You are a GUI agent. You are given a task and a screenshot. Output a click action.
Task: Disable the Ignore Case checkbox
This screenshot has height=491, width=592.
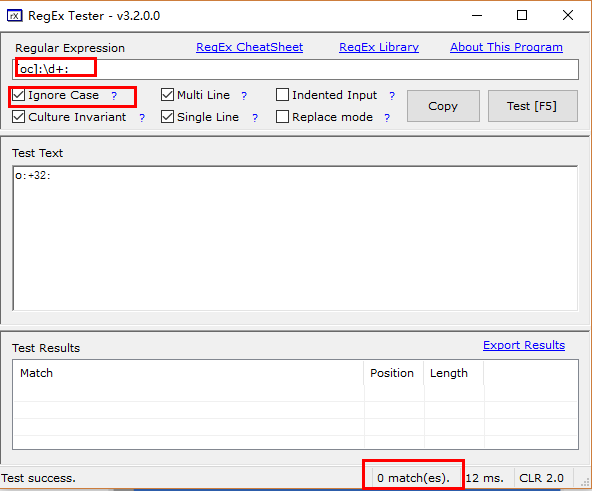18,95
